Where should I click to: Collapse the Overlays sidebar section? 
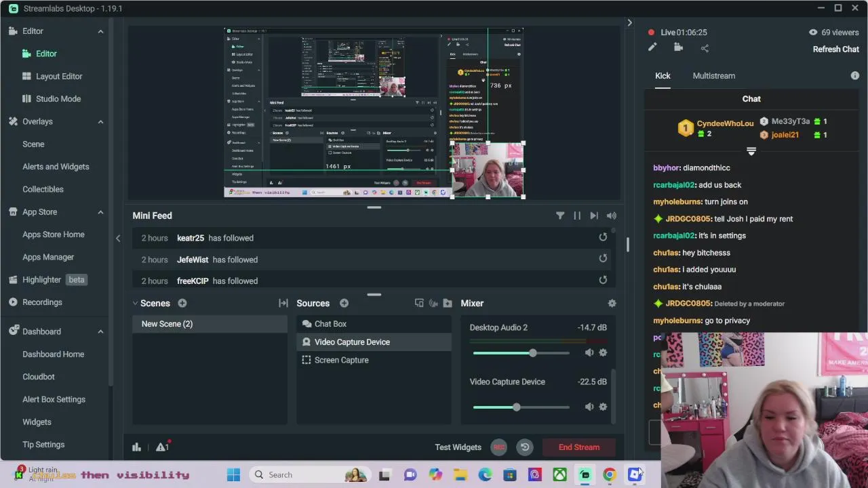tap(100, 121)
